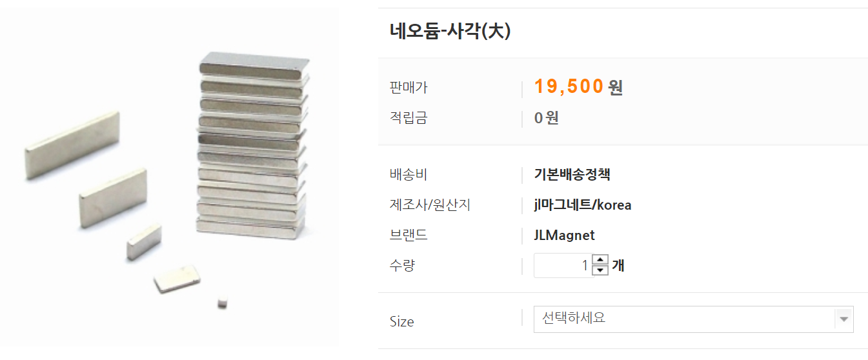Screen dimensions: 868x360
Task: Click the JLMagnet brand name
Action: pyautogui.click(x=564, y=235)
